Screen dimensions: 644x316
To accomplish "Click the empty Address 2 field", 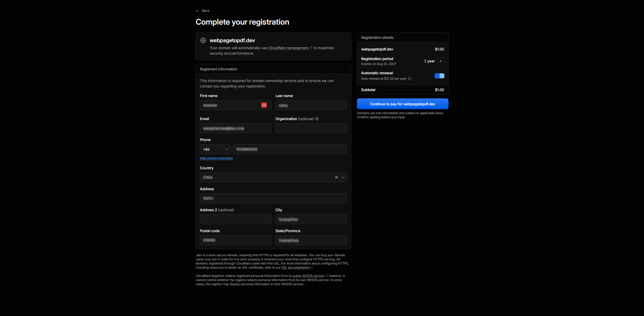I will 236,219.
